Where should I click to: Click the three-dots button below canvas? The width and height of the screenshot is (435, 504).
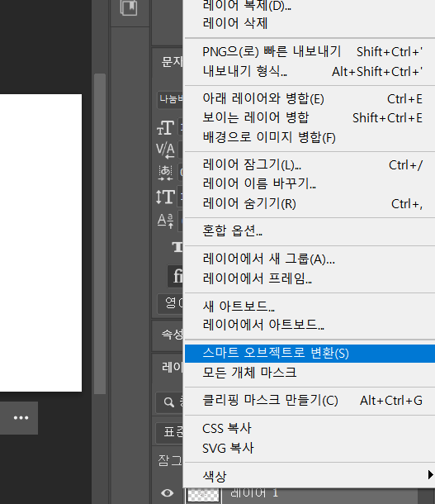pyautogui.click(x=21, y=418)
